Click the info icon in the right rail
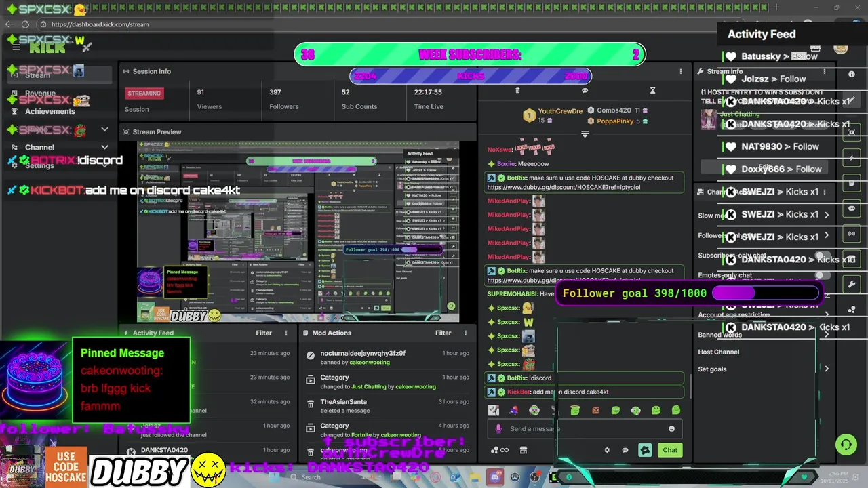This screenshot has height=488, width=868. pyautogui.click(x=852, y=74)
